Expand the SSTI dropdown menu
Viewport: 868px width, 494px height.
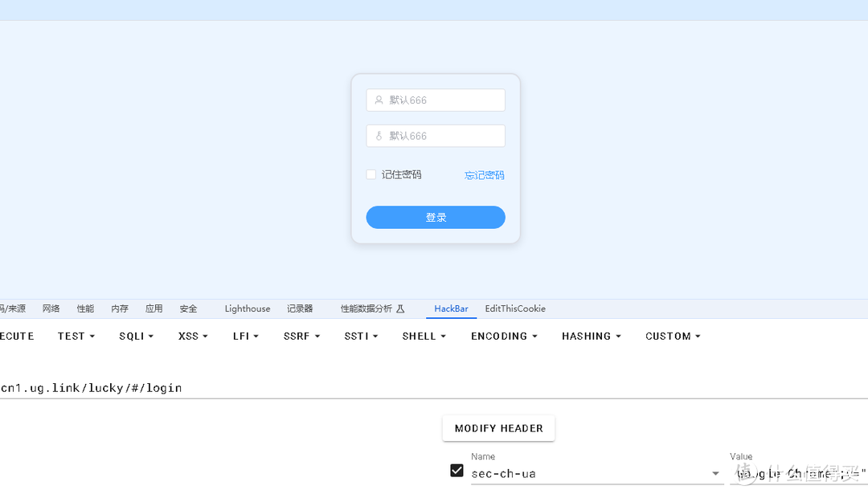coord(361,337)
